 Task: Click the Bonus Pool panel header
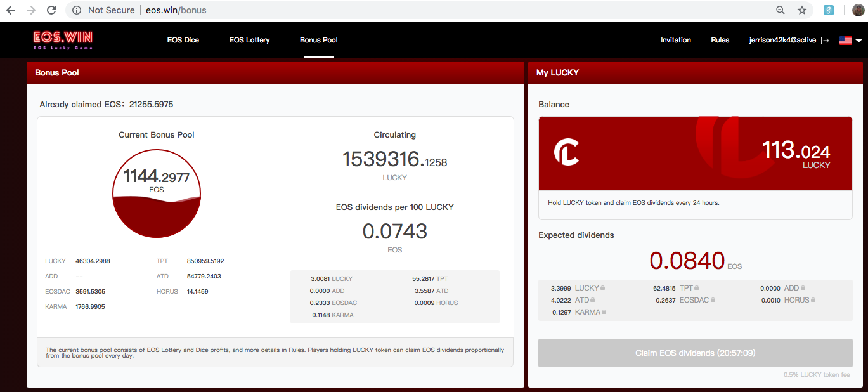[275, 73]
